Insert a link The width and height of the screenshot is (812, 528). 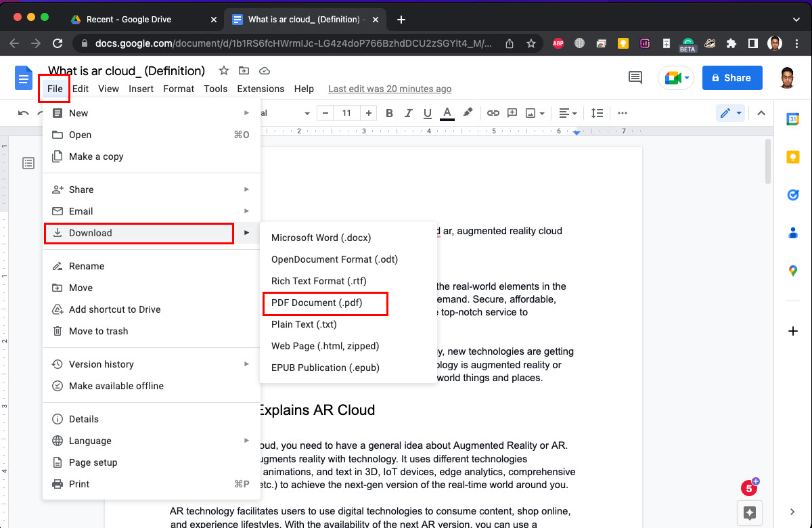tap(493, 113)
